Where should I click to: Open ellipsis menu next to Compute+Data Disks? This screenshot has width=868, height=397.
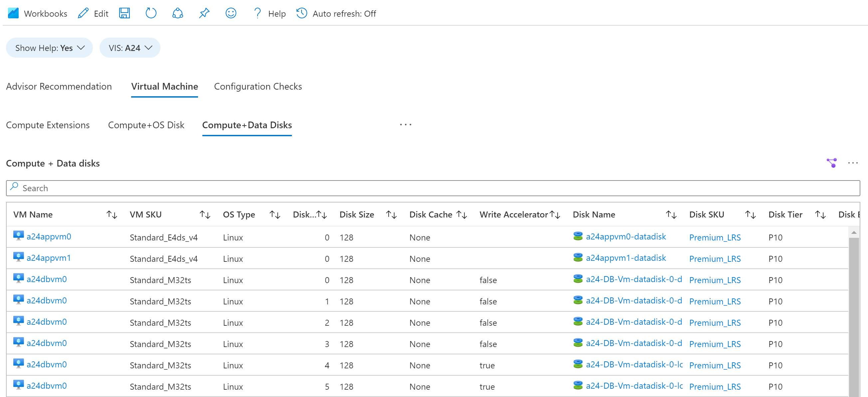pyautogui.click(x=405, y=125)
